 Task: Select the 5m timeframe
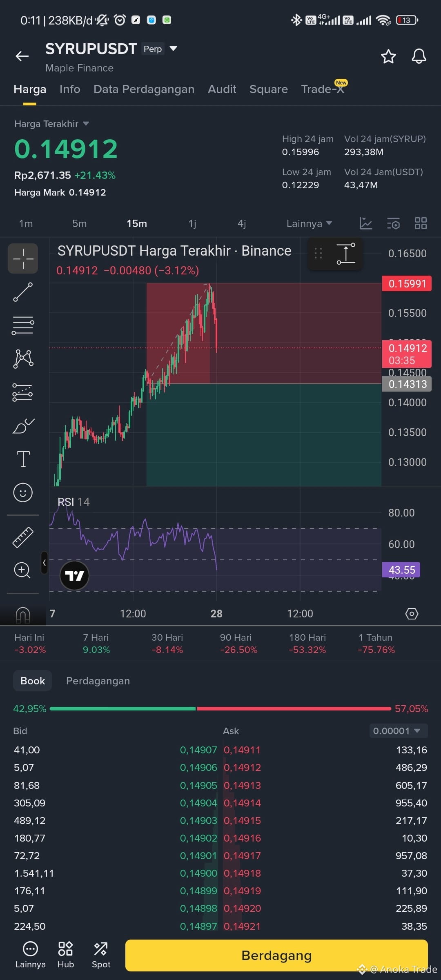point(79,223)
